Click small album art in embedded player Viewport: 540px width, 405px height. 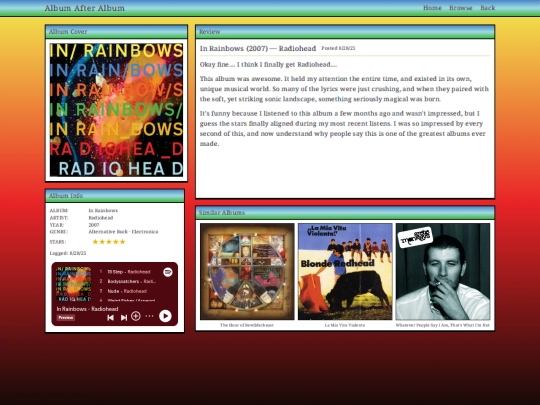coord(73,284)
